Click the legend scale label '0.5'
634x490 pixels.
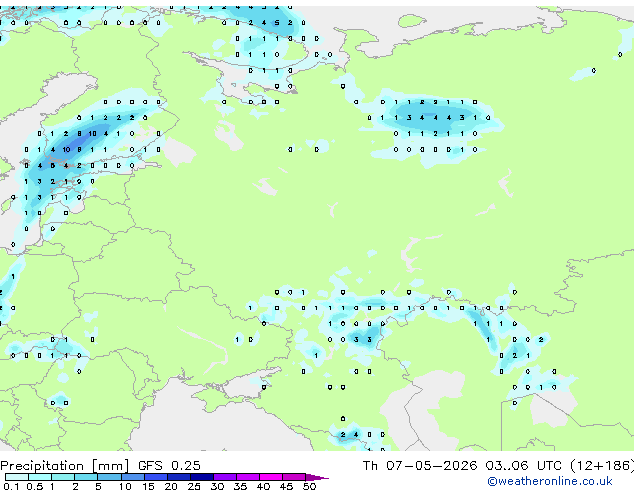pos(35,486)
